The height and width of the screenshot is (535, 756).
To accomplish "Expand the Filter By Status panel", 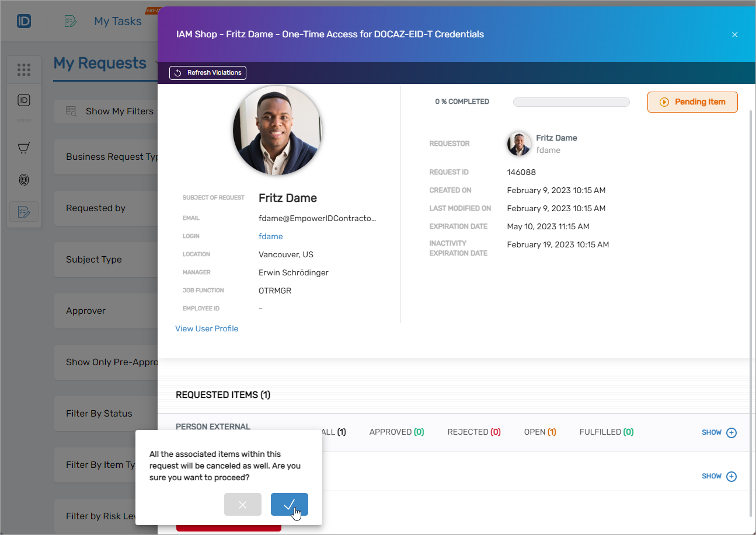I will (x=99, y=414).
